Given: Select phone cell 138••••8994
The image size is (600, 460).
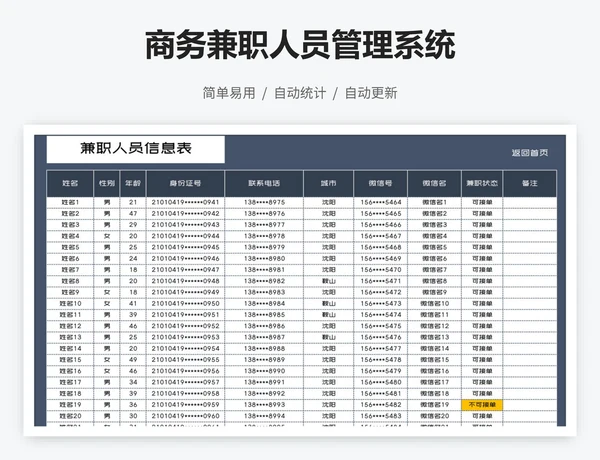Looking at the screenshot, I should [264, 416].
